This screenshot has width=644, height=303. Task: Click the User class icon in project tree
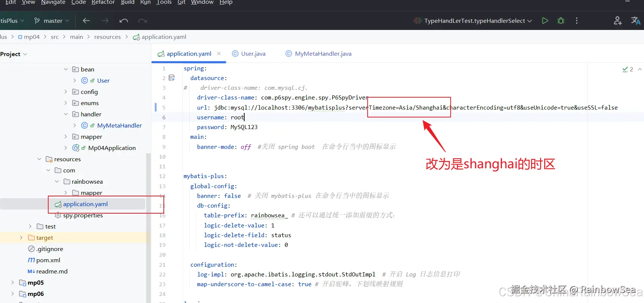click(x=85, y=80)
